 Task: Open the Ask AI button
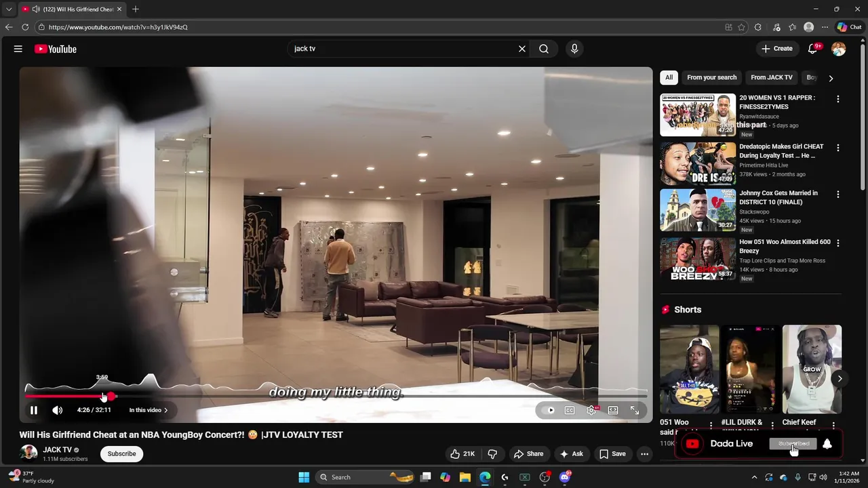[x=571, y=454]
